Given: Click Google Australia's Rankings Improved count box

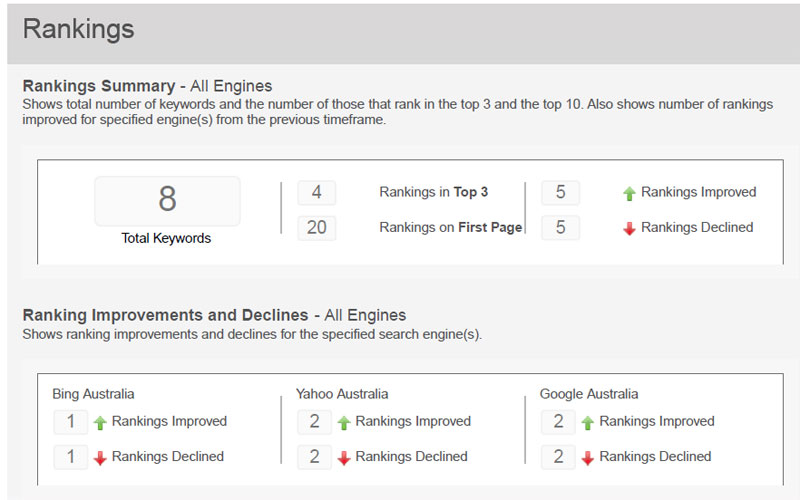Looking at the screenshot, I should pyautogui.click(x=558, y=422).
